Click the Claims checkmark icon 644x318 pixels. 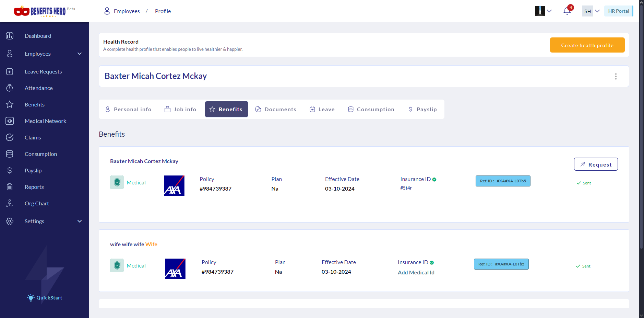tap(10, 137)
